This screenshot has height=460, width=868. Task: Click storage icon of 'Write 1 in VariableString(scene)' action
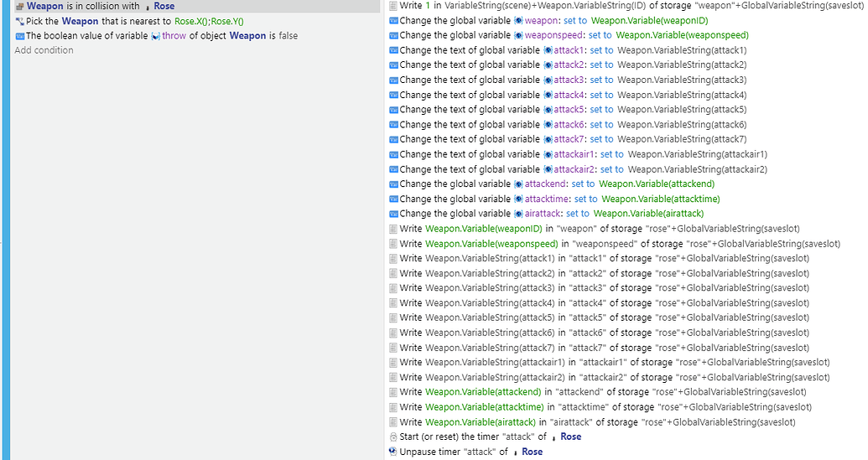click(393, 6)
